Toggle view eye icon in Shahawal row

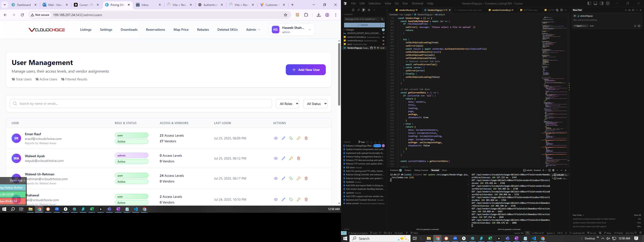point(276,200)
